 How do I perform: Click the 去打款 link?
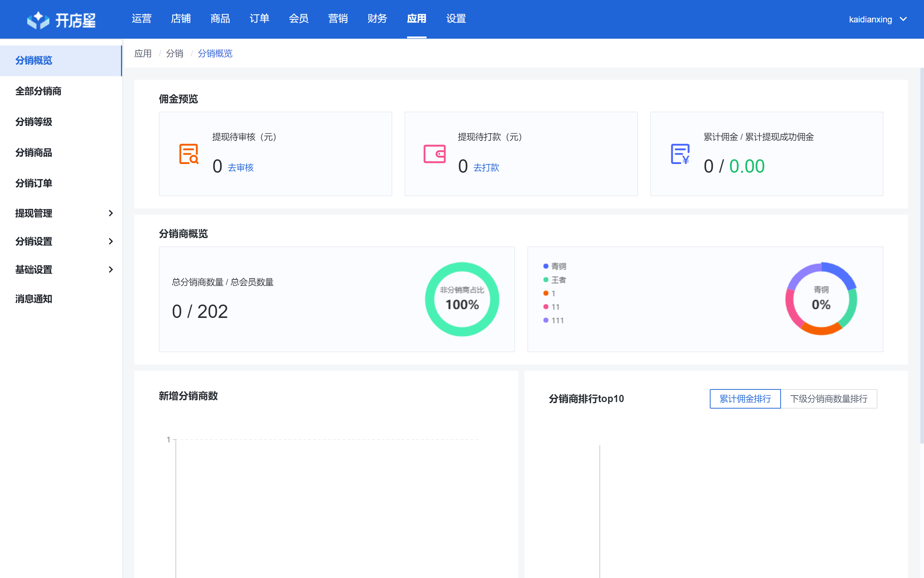[486, 167]
